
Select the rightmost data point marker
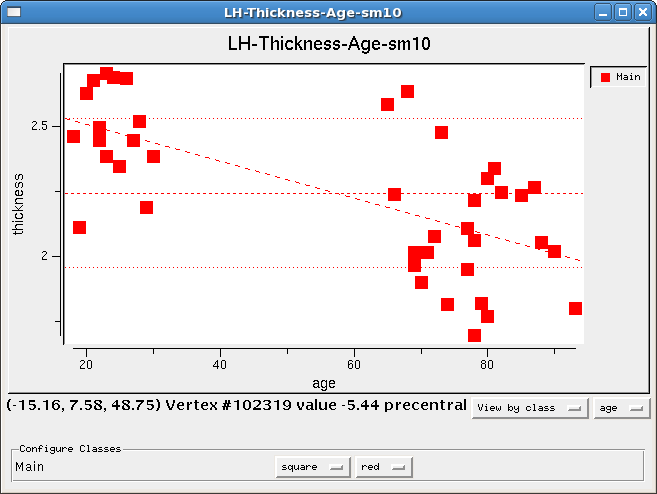click(x=575, y=308)
